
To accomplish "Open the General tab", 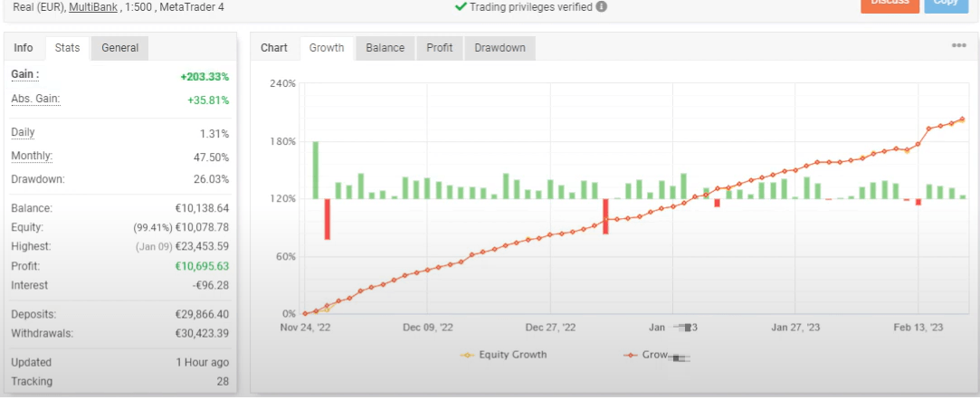I will pos(119,48).
